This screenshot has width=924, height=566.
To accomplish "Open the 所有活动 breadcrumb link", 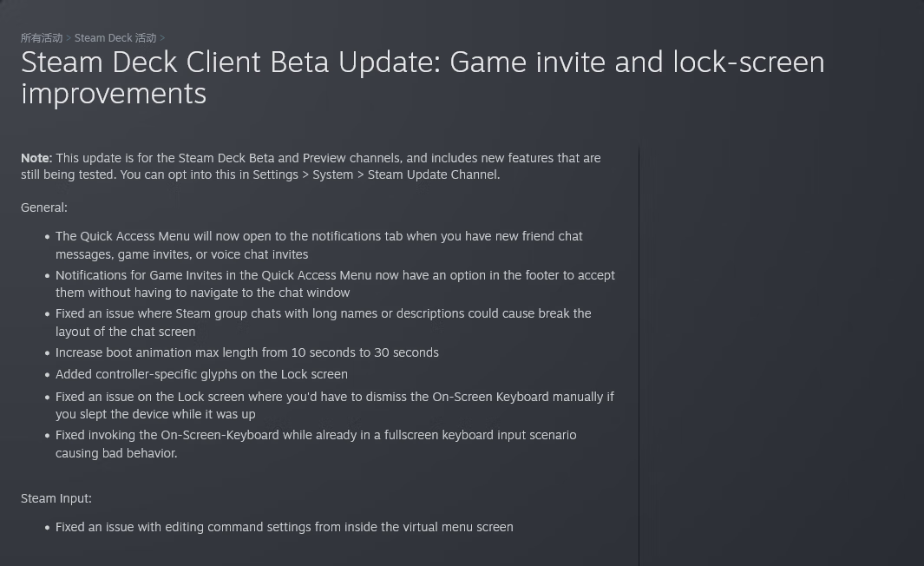I will 42,38.
